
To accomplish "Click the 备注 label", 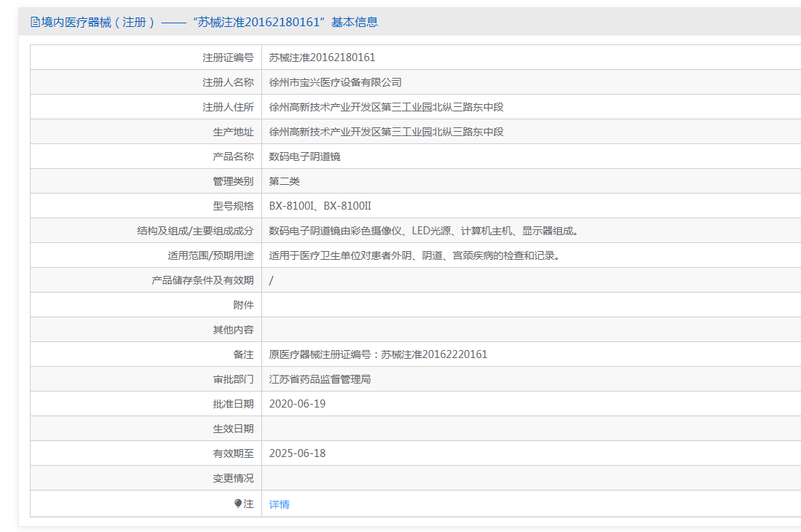I will click(x=243, y=355).
